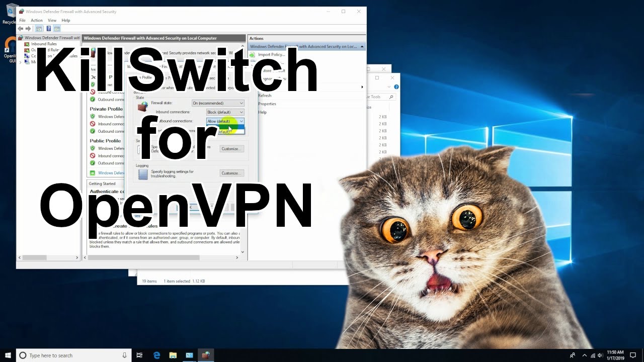Click the taskbar search box
The height and width of the screenshot is (362, 644).
tap(74, 355)
